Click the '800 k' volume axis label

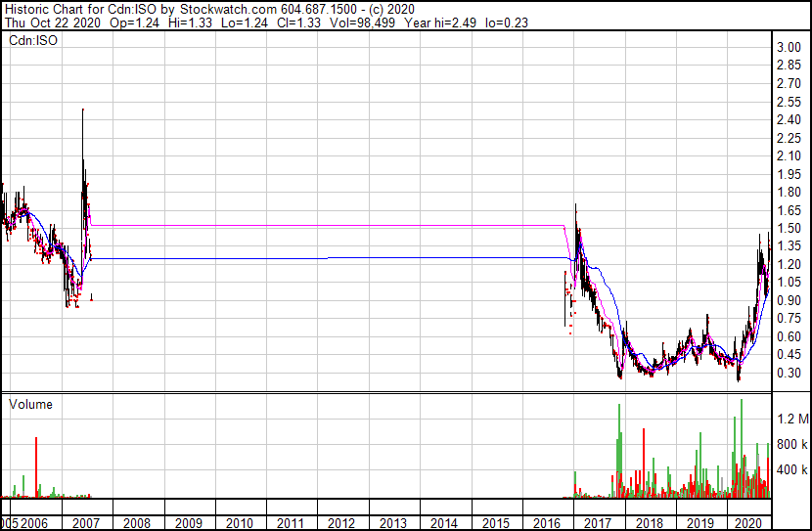point(792,444)
